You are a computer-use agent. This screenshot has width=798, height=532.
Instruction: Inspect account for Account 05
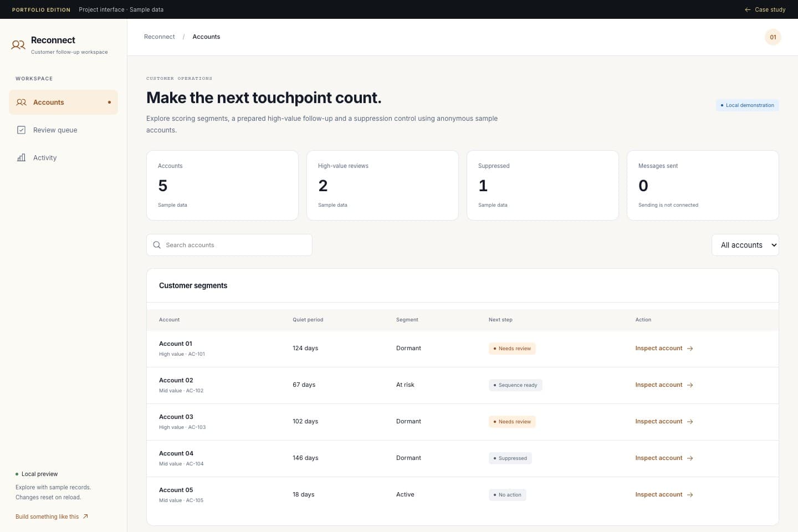pyautogui.click(x=664, y=495)
